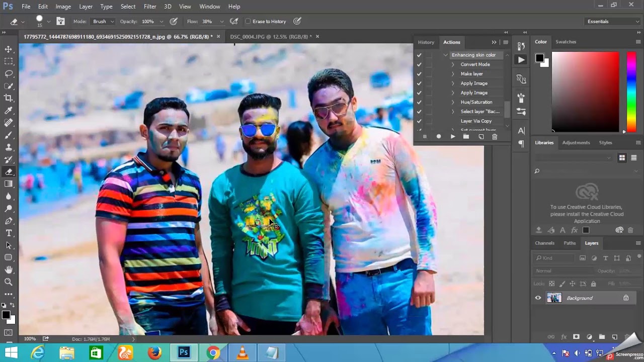Select the Move tool

9,49
